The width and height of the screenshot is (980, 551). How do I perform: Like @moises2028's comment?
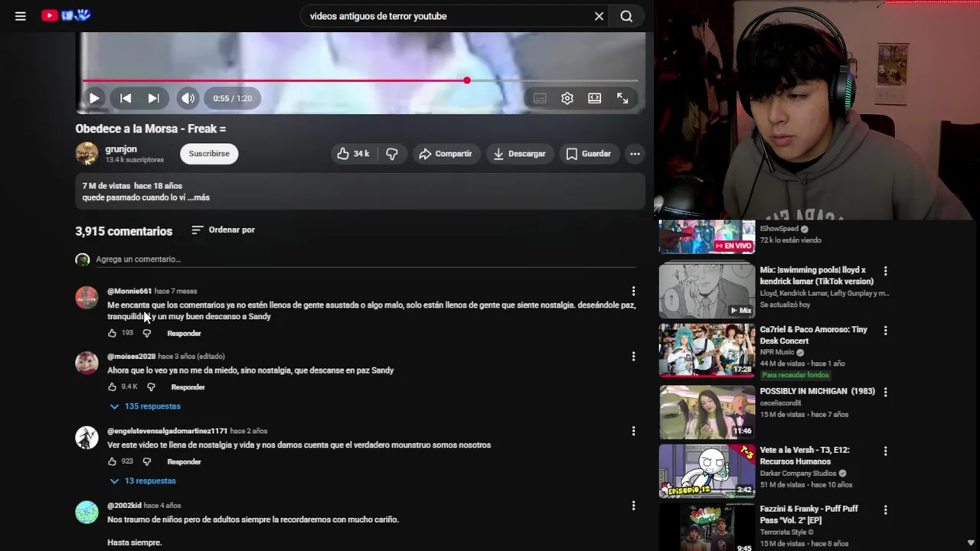[112, 387]
